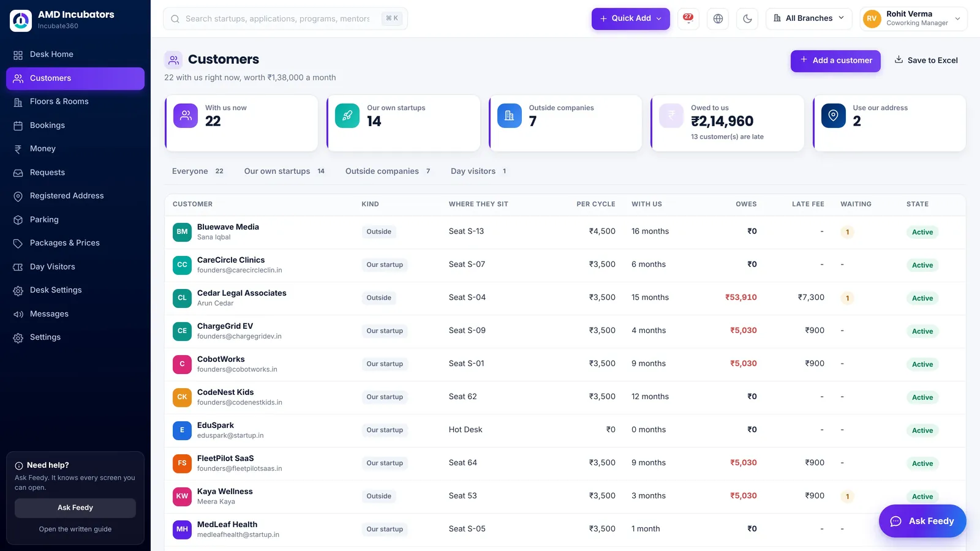Click the Ask Feedy sidebar button
The height and width of the screenshot is (551, 980).
75,508
